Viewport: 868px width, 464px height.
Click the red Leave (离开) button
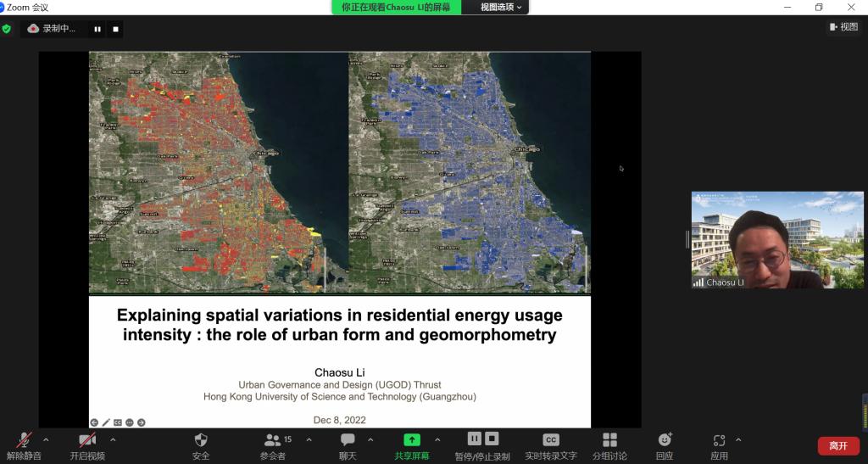point(837,445)
